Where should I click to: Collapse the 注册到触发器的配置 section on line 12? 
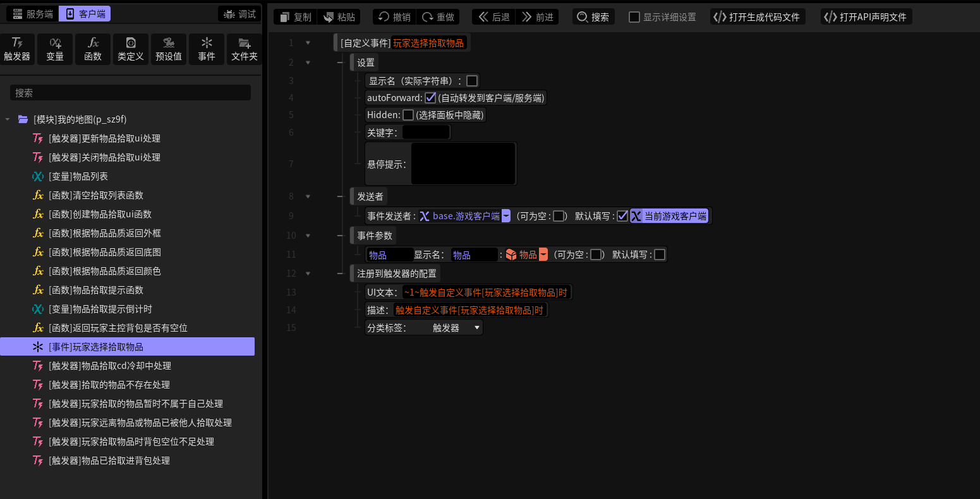pyautogui.click(x=308, y=274)
